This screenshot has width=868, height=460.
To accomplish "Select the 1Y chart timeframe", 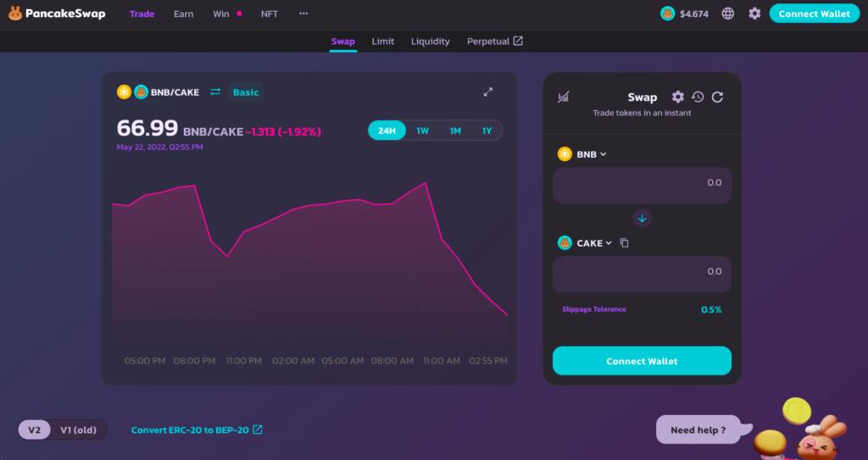I will point(487,130).
